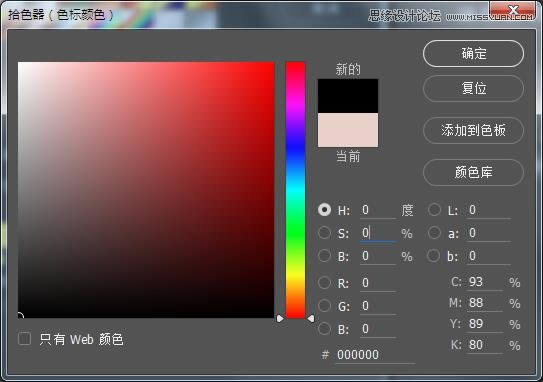This screenshot has height=382, width=543.
Task: Click the Lab b value input field
Action: click(489, 256)
